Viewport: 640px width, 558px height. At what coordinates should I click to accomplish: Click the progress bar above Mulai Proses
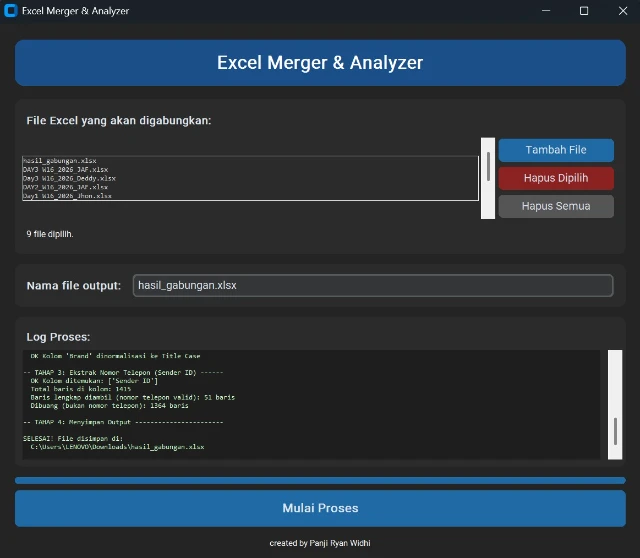pos(320,480)
